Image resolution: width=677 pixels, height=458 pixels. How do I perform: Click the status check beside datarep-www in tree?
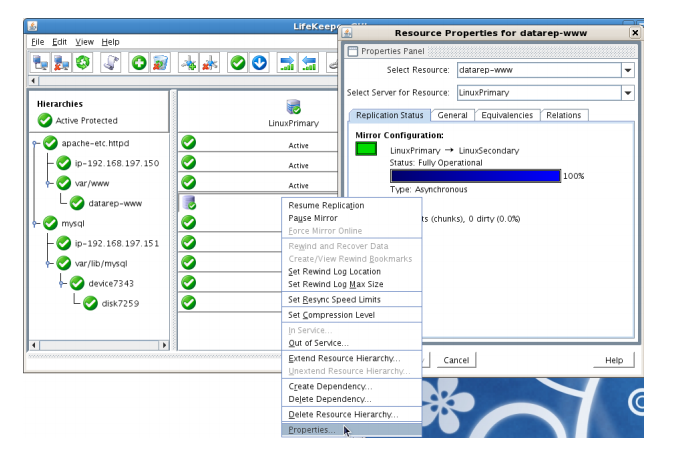[x=77, y=203]
